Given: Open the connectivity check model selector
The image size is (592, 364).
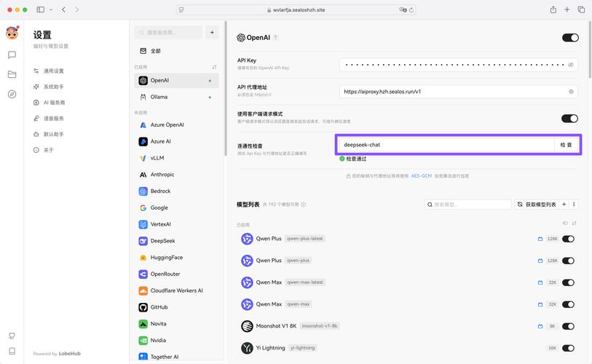Looking at the screenshot, I should pos(446,145).
